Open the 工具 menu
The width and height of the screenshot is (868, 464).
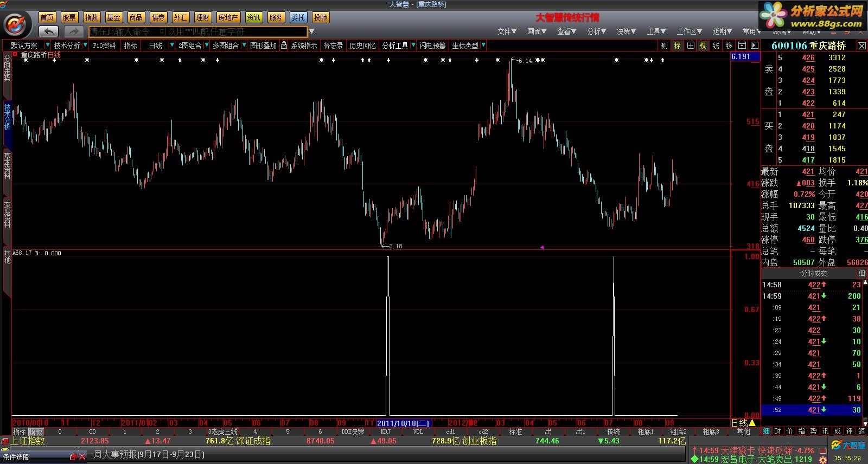click(x=656, y=31)
